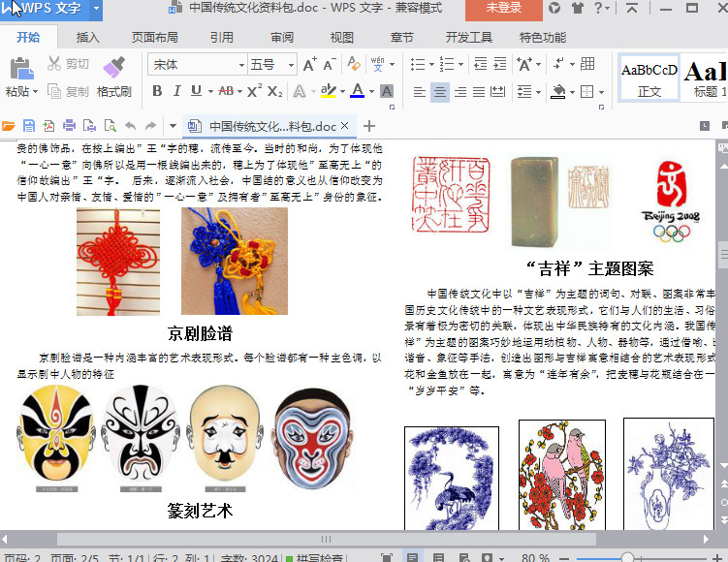
Task: Click the Paste (粘贴) clipboard icon
Action: click(x=19, y=68)
